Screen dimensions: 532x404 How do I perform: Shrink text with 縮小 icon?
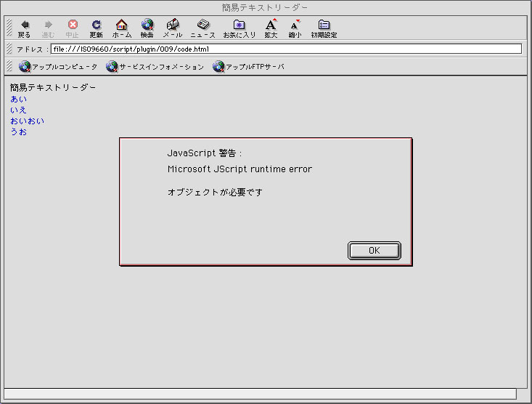pyautogui.click(x=295, y=28)
